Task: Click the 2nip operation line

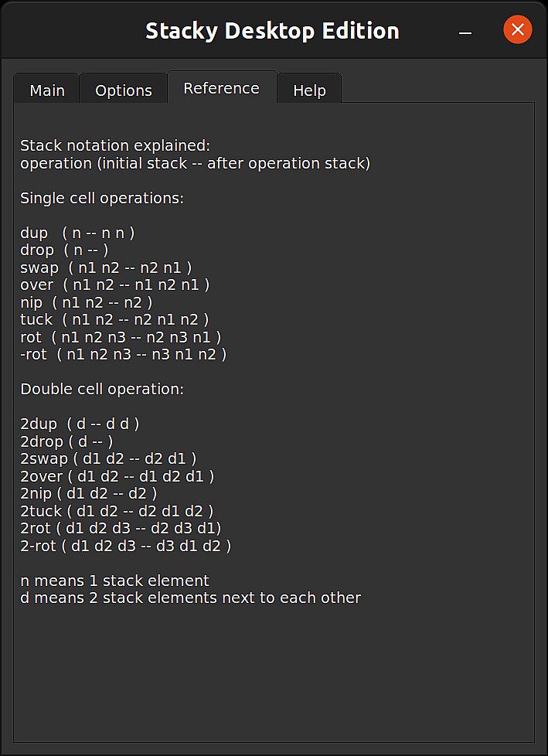Action: pyautogui.click(x=89, y=493)
